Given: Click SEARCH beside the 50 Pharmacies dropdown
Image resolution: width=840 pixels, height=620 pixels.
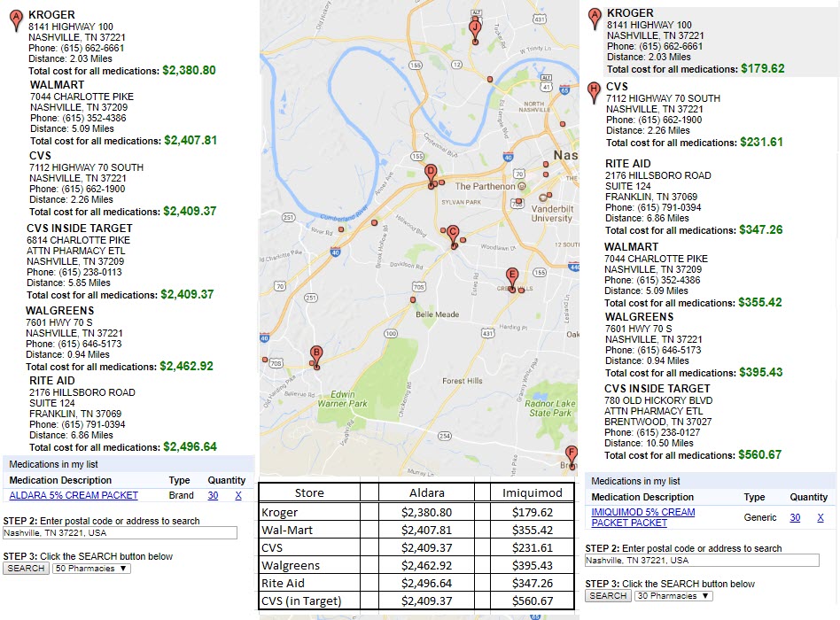Looking at the screenshot, I should [26, 568].
